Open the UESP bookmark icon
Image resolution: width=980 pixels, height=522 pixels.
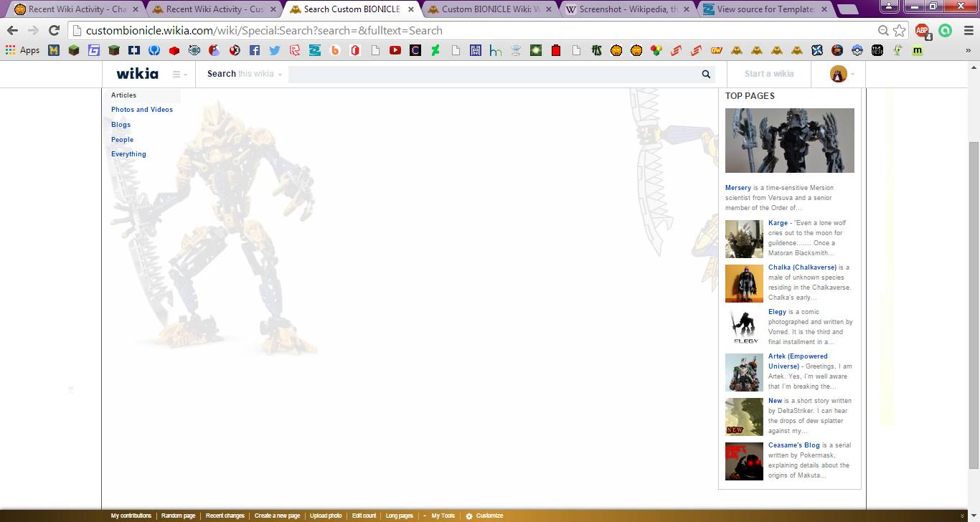(877, 50)
